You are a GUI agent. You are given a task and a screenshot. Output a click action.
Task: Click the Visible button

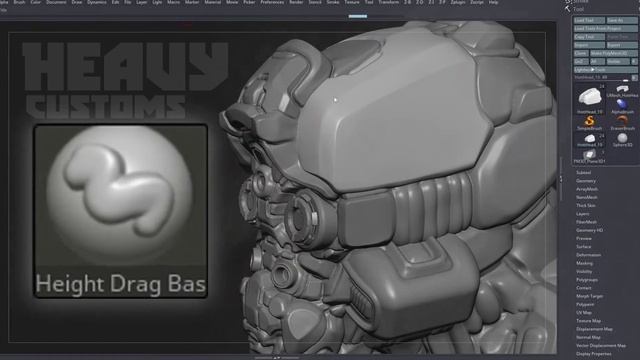click(x=618, y=61)
